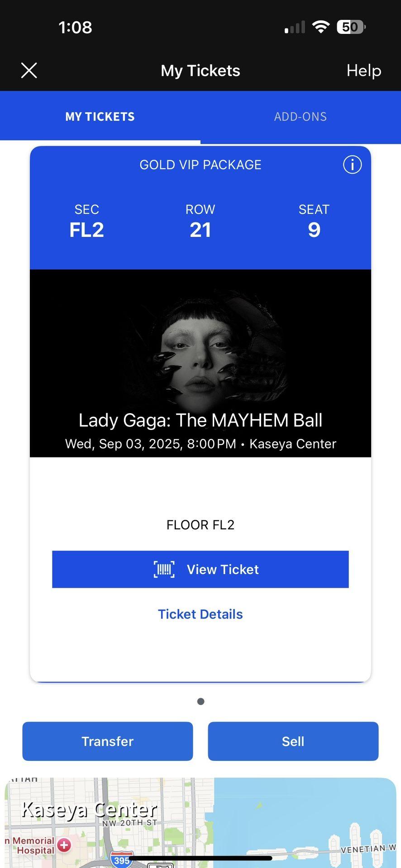Tap the I-395 highway shield on map
This screenshot has height=868, width=401.
121,859
